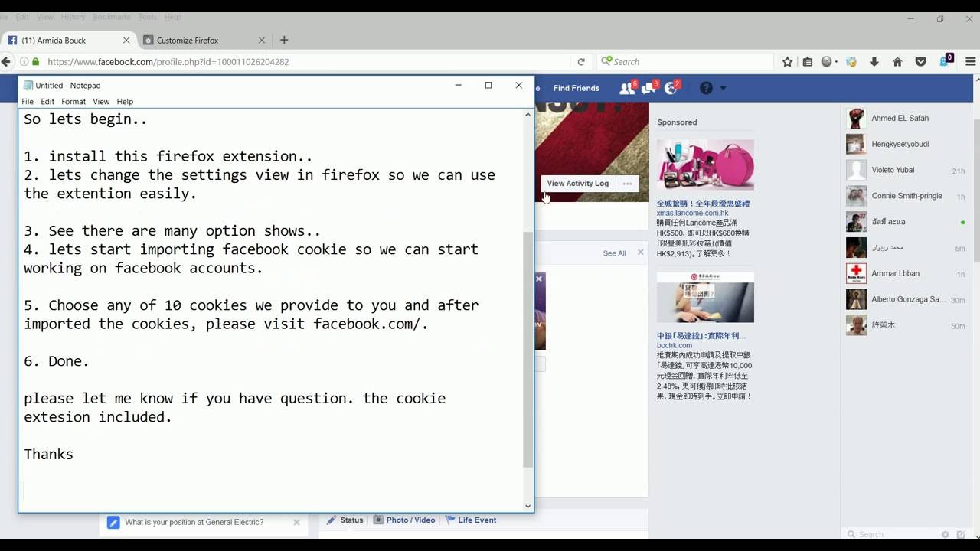The image size is (980, 551).
Task: Reload the page with the refresh icon
Action: point(581,62)
